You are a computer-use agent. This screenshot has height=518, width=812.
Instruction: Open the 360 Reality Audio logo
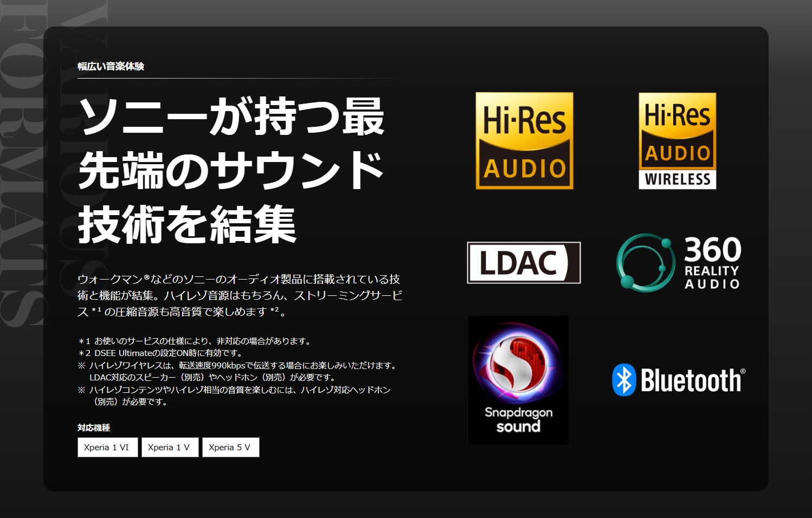679,263
